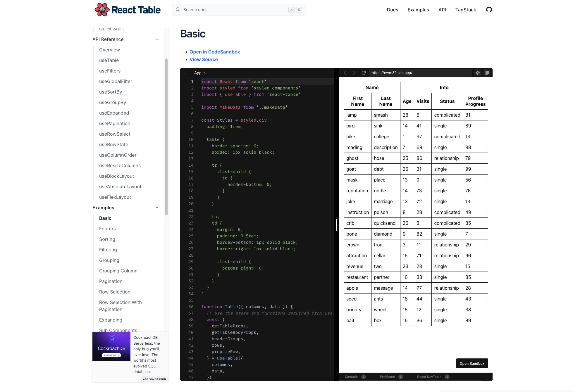Viewport: 585px width, 392px height.
Task: Open the useTable sidebar page
Action: [109, 60]
